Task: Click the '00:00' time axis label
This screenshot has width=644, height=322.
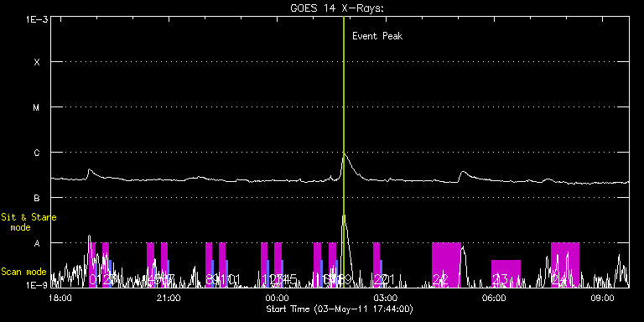Action: pyautogui.click(x=278, y=298)
